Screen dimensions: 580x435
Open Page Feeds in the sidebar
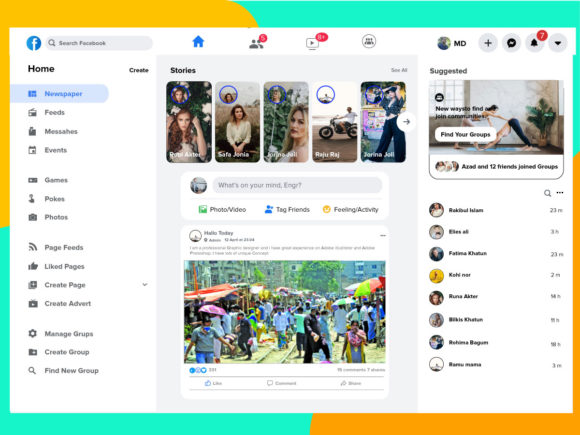click(56, 247)
